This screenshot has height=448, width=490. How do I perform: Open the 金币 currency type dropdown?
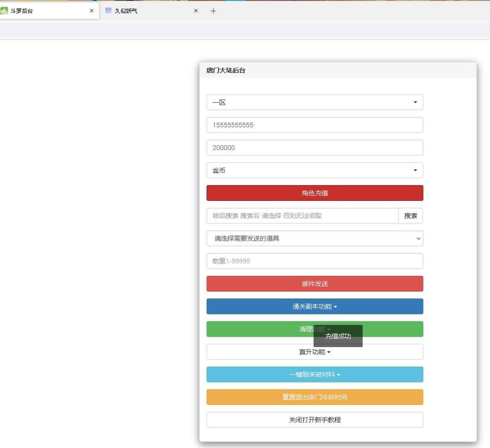pos(314,170)
